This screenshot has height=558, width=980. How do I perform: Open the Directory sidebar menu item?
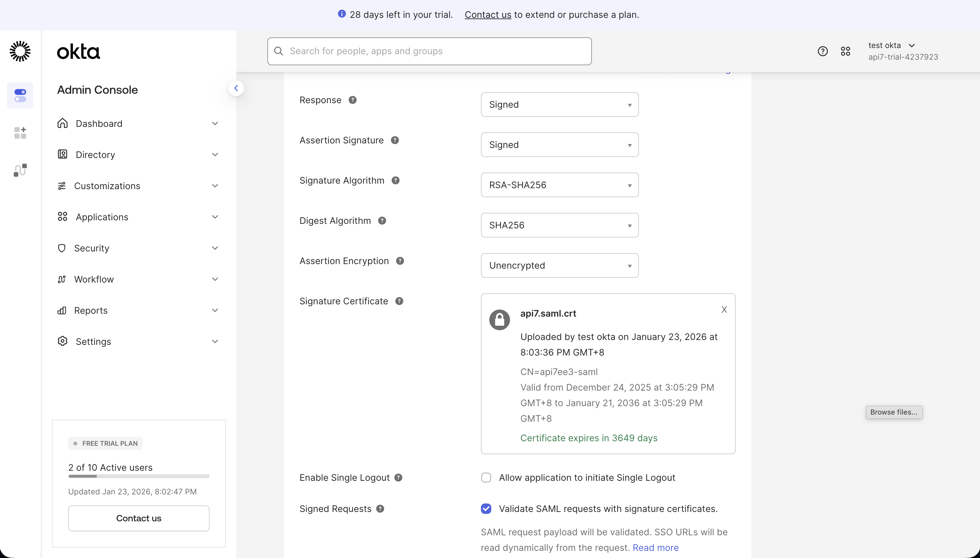click(96, 154)
